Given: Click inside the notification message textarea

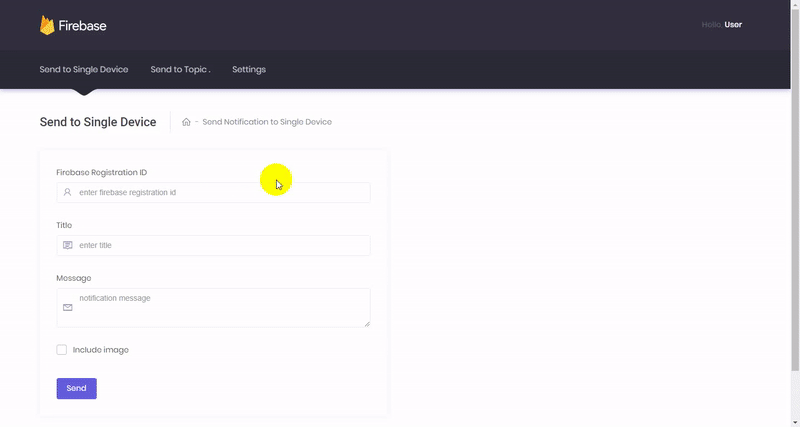Looking at the screenshot, I should coord(220,307).
